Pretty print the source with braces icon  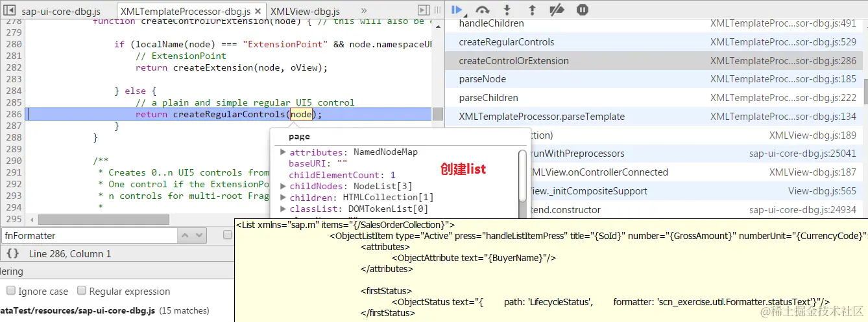(x=12, y=253)
